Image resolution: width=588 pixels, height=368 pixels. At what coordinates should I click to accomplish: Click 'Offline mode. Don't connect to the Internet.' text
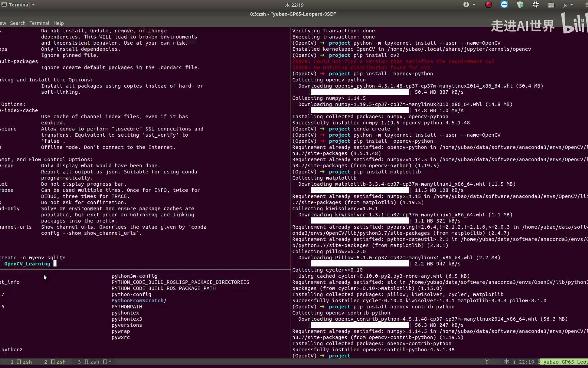108,147
